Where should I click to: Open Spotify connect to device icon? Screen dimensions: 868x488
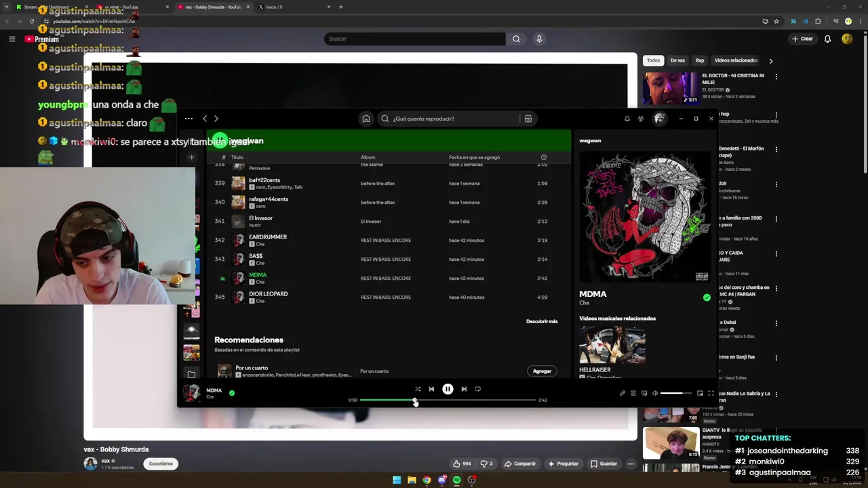[644, 393]
